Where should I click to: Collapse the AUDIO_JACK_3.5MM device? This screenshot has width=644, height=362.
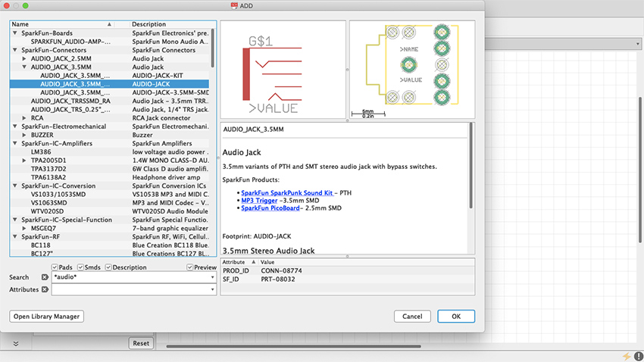[24, 67]
